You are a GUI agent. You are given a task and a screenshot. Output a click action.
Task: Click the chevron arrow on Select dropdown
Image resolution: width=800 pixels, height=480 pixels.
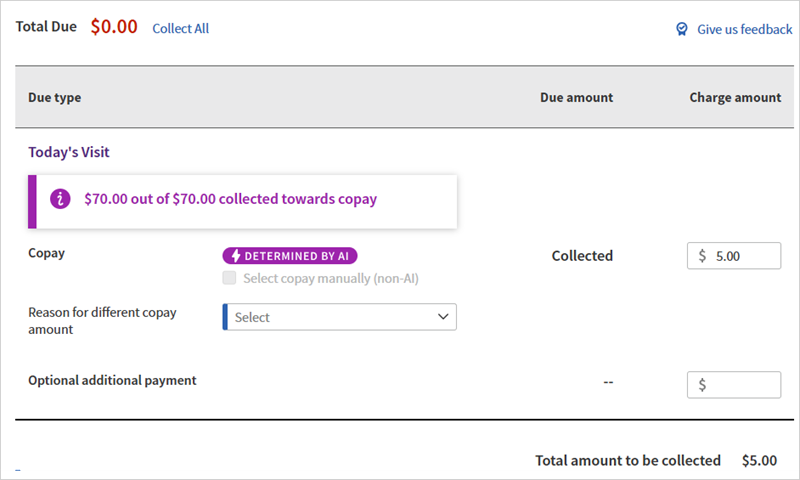(443, 317)
